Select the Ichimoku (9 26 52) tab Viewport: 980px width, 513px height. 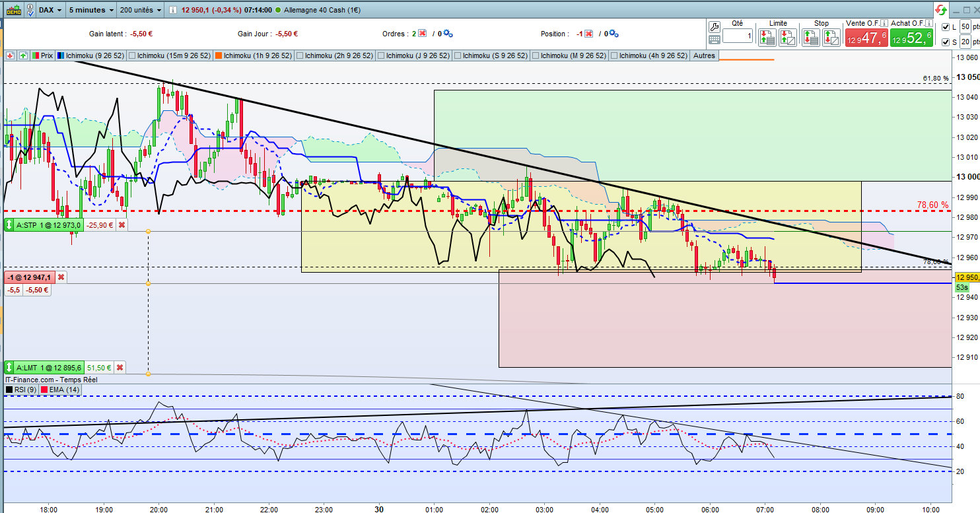click(90, 56)
